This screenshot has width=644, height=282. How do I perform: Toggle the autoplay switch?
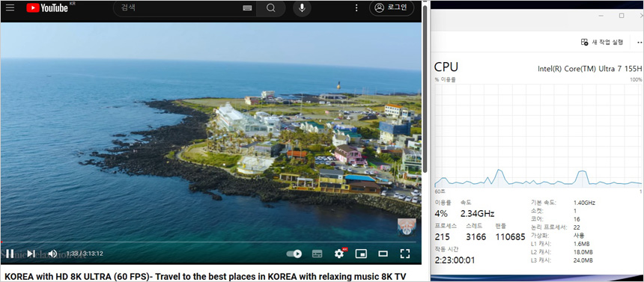294,254
